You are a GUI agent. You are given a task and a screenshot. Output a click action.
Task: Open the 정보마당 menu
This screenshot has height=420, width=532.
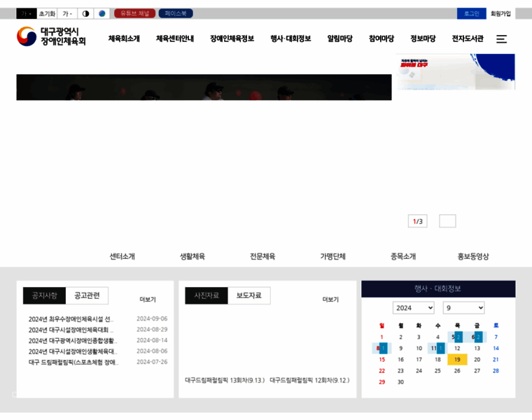[423, 38]
